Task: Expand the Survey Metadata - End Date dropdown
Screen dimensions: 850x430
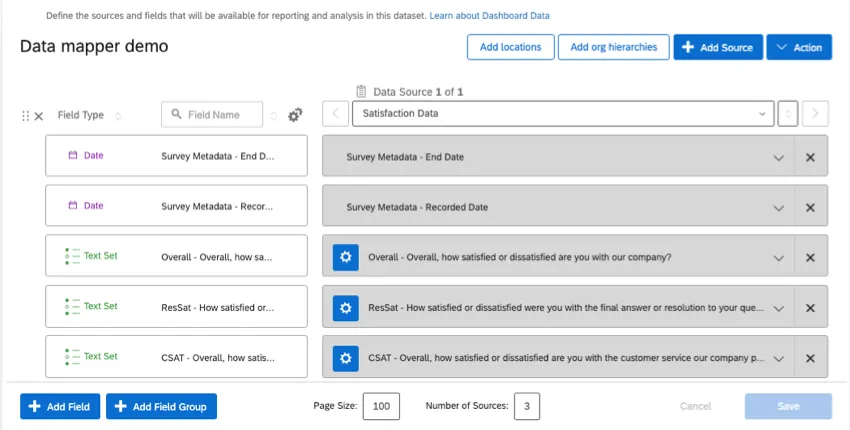Action: click(778, 157)
